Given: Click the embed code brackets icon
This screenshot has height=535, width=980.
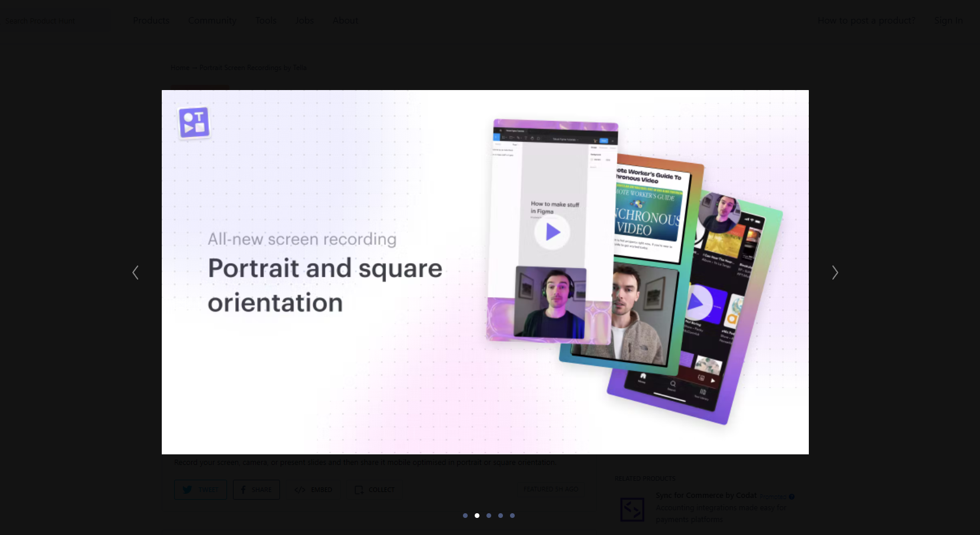Looking at the screenshot, I should (300, 490).
